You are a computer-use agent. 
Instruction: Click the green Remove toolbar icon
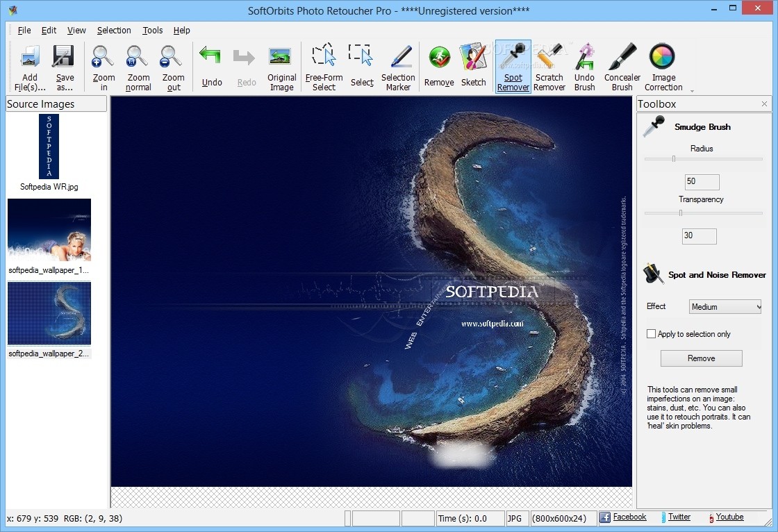pyautogui.click(x=440, y=58)
